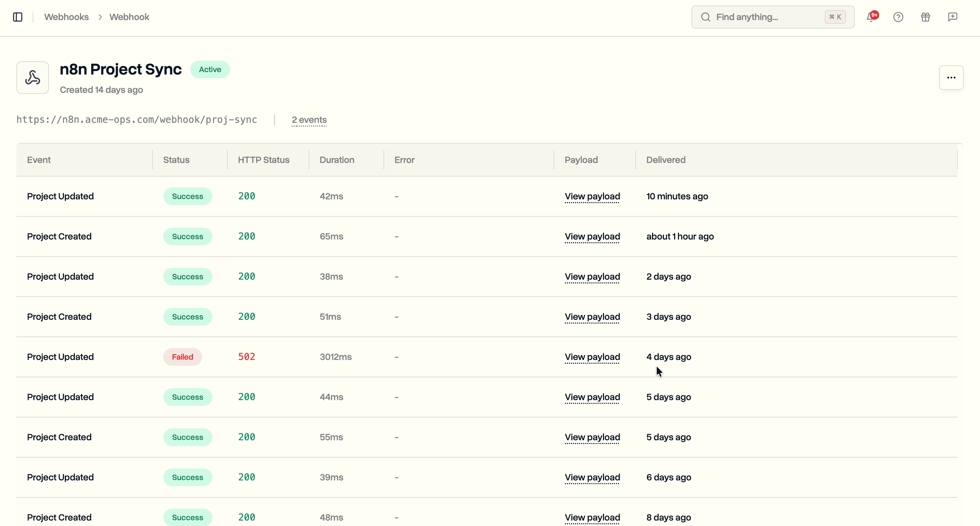Click the Failed status pill on the 502 row
980x526 pixels.
tap(182, 357)
